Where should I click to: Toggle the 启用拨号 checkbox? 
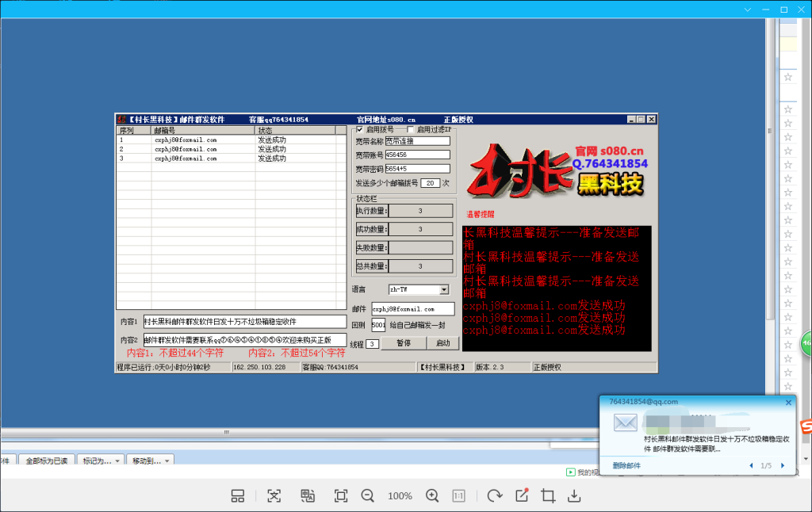click(x=360, y=129)
